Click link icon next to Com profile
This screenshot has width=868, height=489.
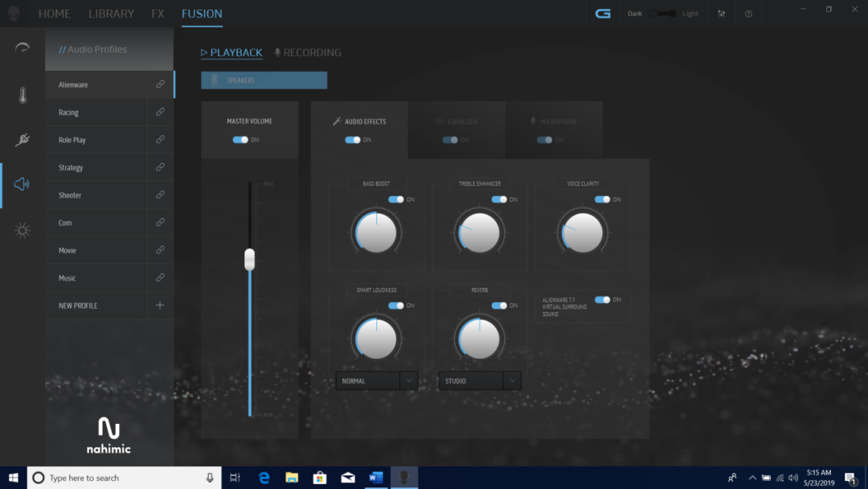(160, 223)
